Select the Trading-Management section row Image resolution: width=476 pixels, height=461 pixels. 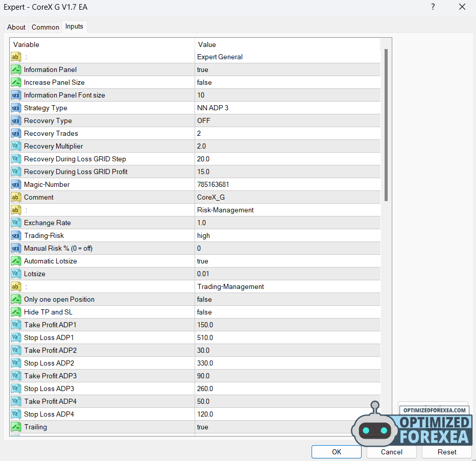pyautogui.click(x=195, y=286)
